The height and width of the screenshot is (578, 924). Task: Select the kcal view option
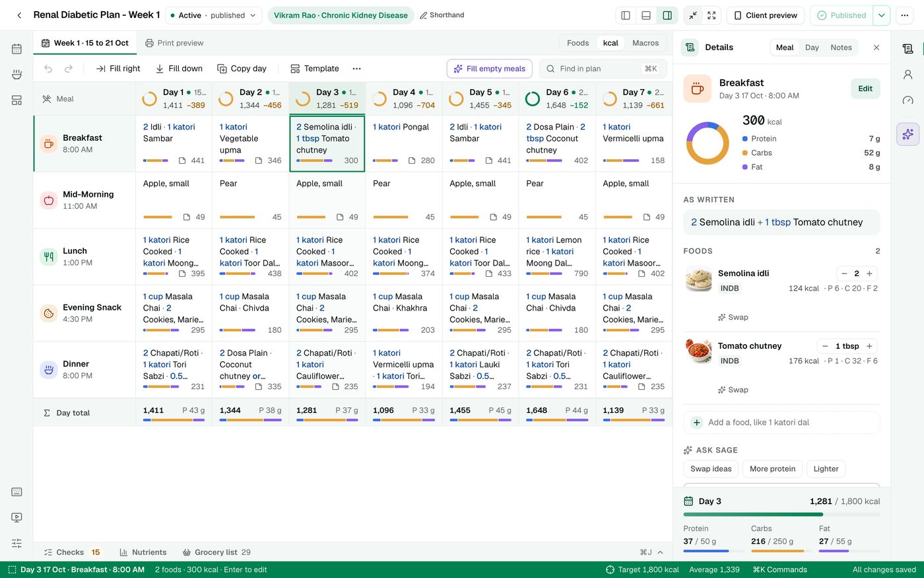coord(610,43)
